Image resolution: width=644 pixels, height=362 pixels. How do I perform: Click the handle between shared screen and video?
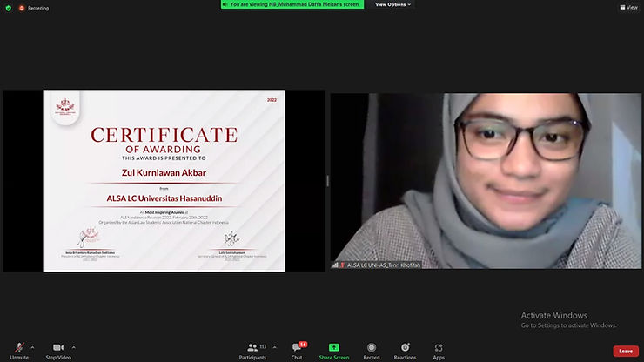327,180
